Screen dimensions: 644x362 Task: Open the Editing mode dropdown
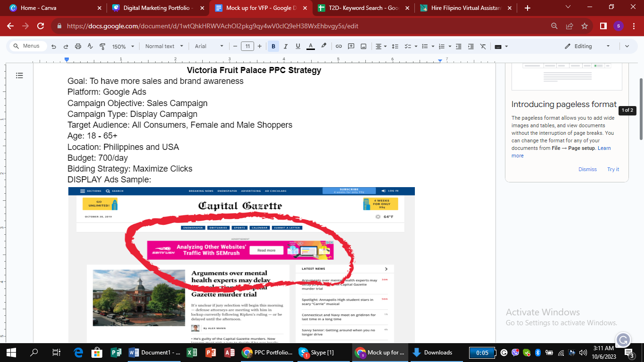(587, 46)
